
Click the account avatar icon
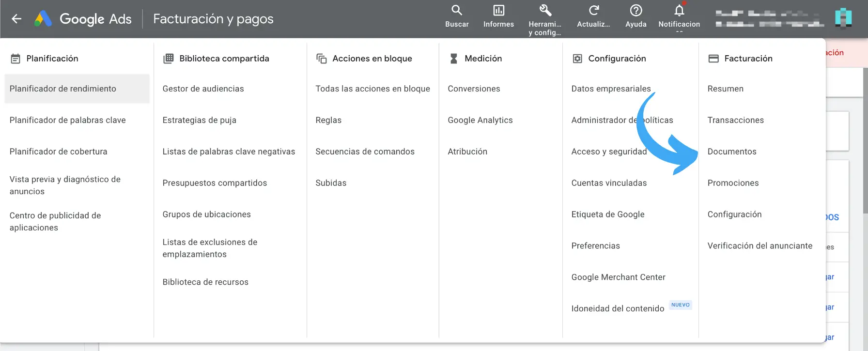[x=843, y=18]
